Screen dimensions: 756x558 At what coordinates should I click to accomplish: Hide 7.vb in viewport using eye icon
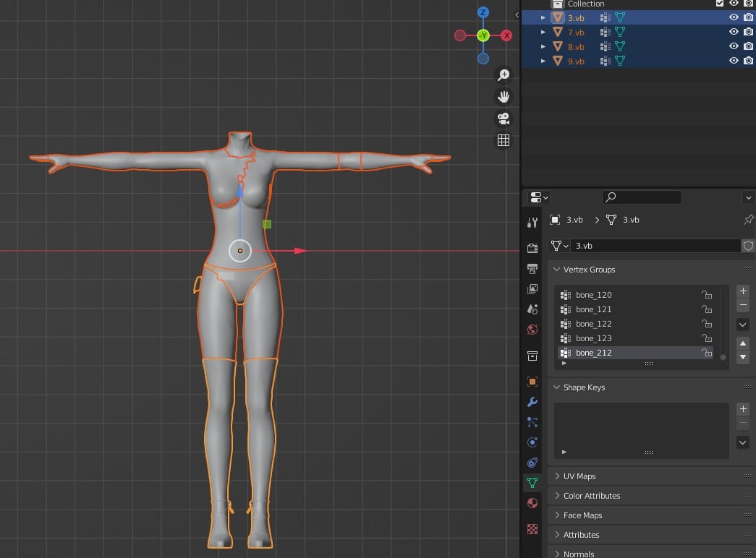point(734,32)
